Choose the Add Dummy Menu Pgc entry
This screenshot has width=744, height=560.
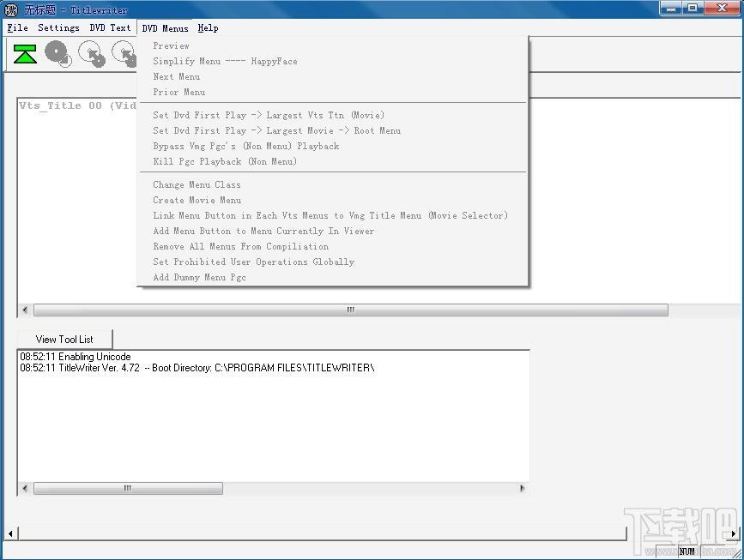pos(333,277)
